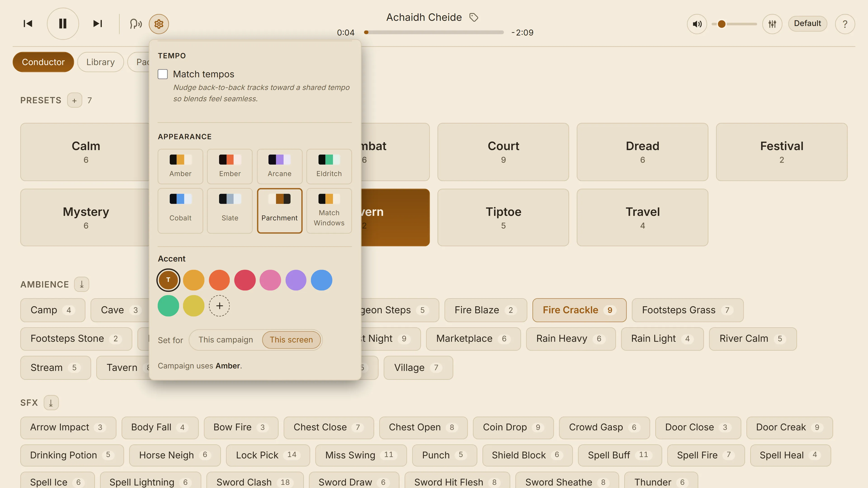Set appearance for This campaign
Screen dimensions: 868x488
pos(225,340)
